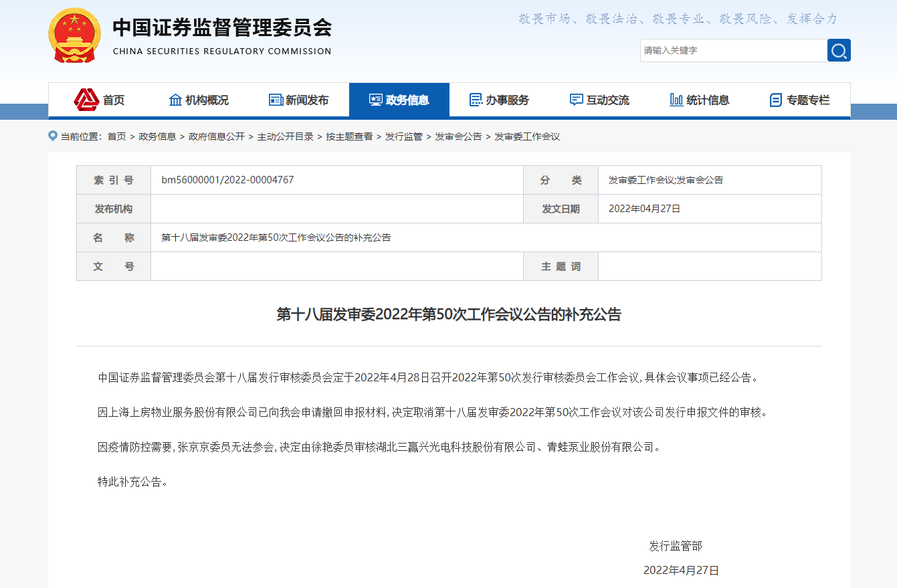Click the 发行监管部 signature

pyautogui.click(x=676, y=546)
